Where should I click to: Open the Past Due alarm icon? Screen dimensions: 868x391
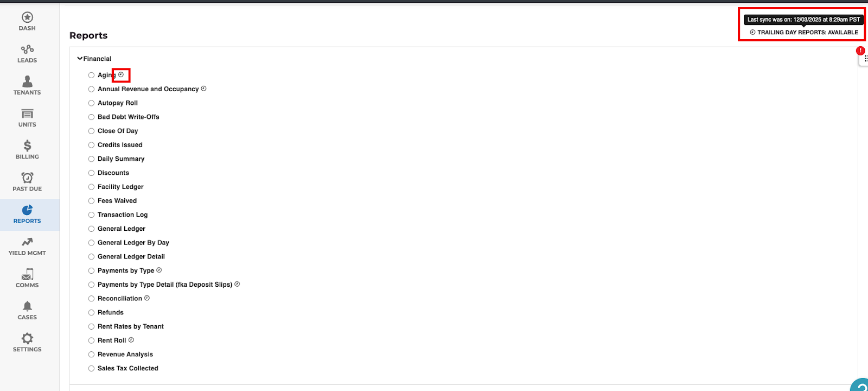(27, 178)
